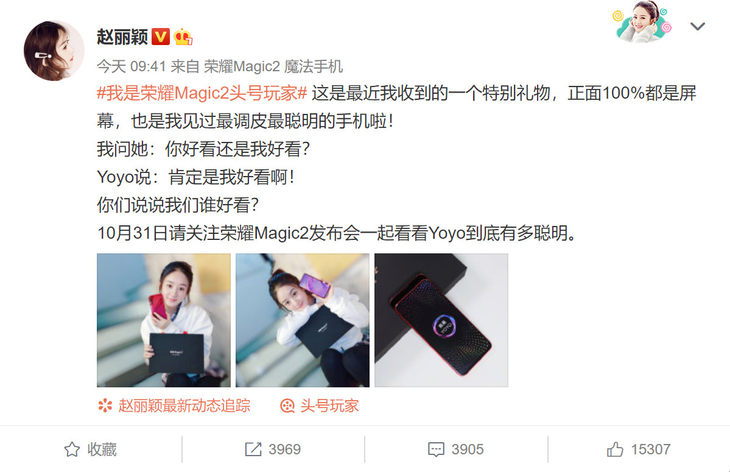The height and width of the screenshot is (472, 730).
Task: Open 赵丽颖最新动态追踪 topic link
Action: tap(184, 406)
